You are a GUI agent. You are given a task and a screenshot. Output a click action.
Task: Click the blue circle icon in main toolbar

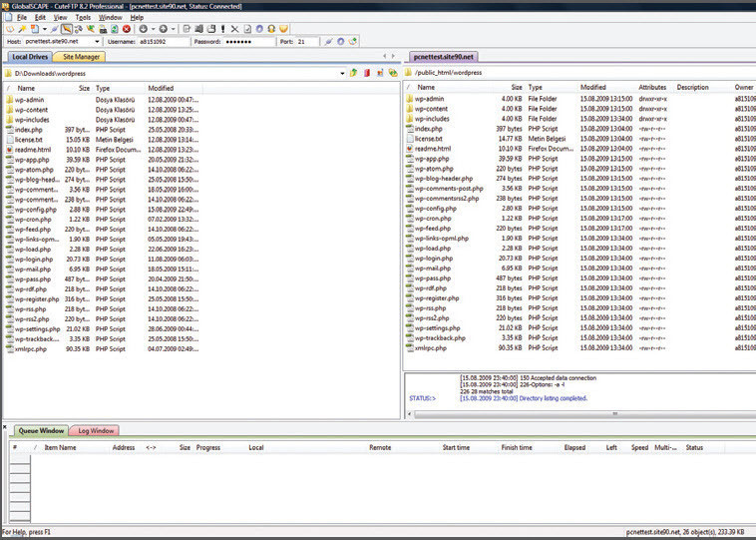coord(259,29)
